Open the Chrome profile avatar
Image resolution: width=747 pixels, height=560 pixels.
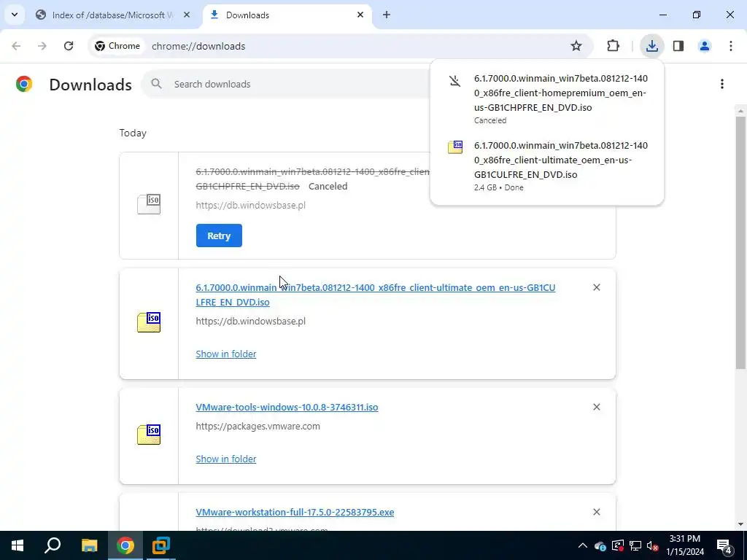pos(705,46)
